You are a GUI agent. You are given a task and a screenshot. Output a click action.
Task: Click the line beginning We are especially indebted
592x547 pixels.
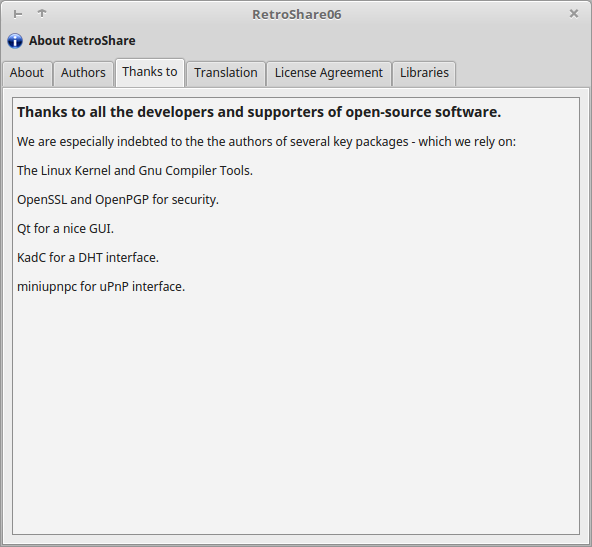click(266, 142)
